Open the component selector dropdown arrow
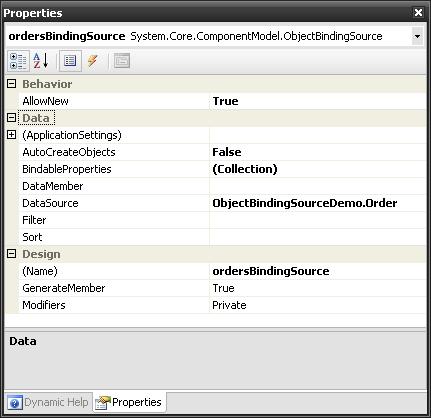The width and height of the screenshot is (431, 418). tap(417, 36)
